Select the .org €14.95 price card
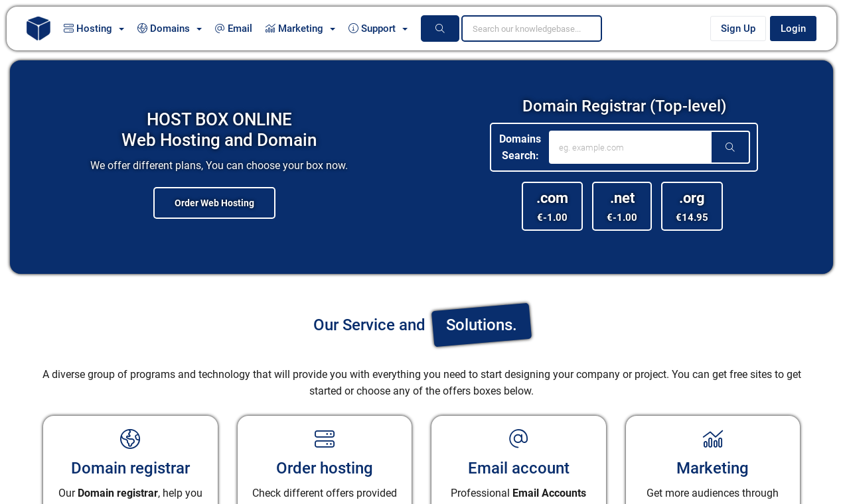This screenshot has width=843, height=504. [x=692, y=206]
